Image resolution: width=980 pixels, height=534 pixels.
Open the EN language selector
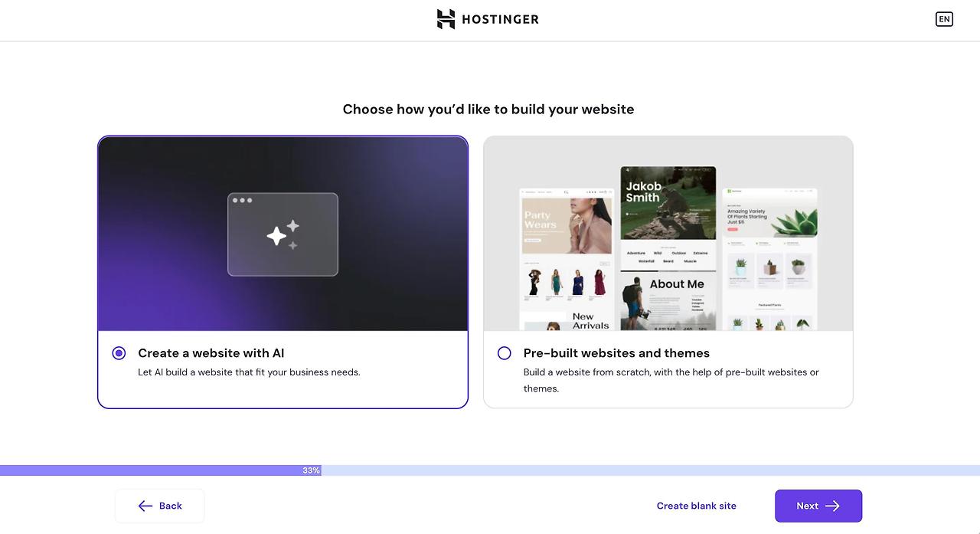click(944, 19)
